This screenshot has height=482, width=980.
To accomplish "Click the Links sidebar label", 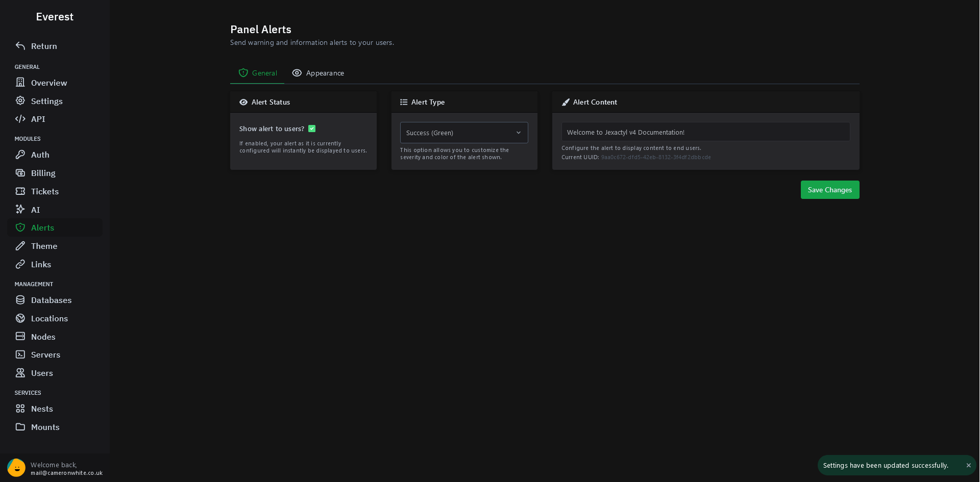I will [x=41, y=264].
